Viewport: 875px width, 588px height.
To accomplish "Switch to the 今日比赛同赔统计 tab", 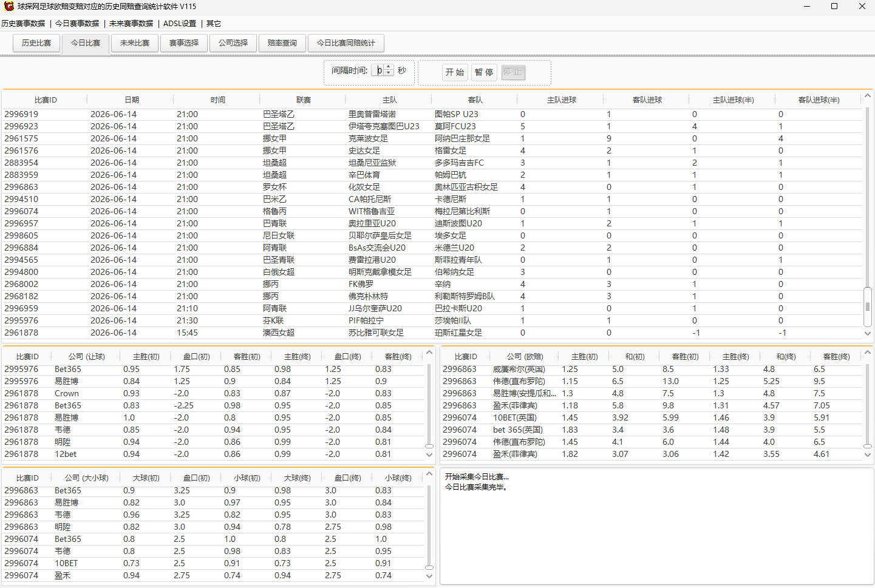I will tap(346, 43).
